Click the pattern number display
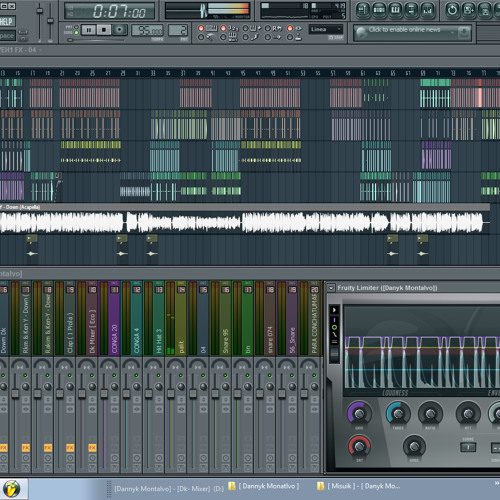 coord(178,30)
